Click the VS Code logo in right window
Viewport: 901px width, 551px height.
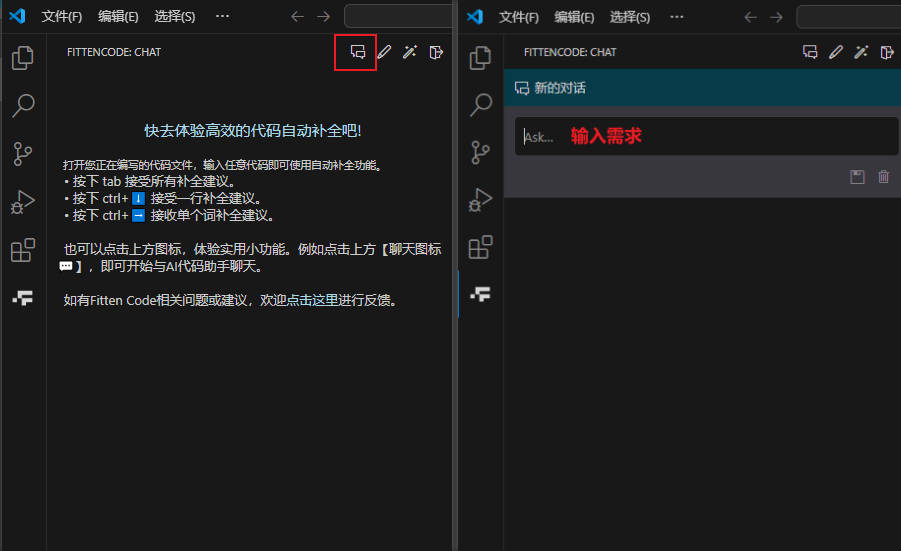click(x=475, y=17)
